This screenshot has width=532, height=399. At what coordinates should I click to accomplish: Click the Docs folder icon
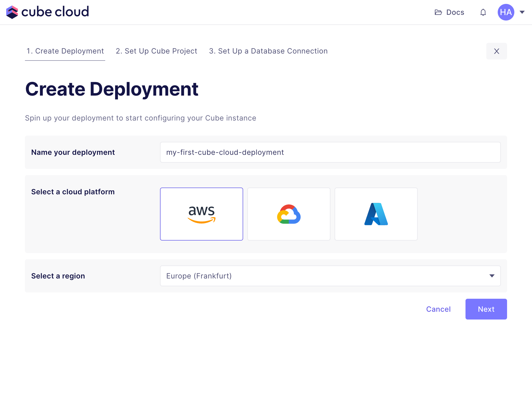click(x=438, y=12)
